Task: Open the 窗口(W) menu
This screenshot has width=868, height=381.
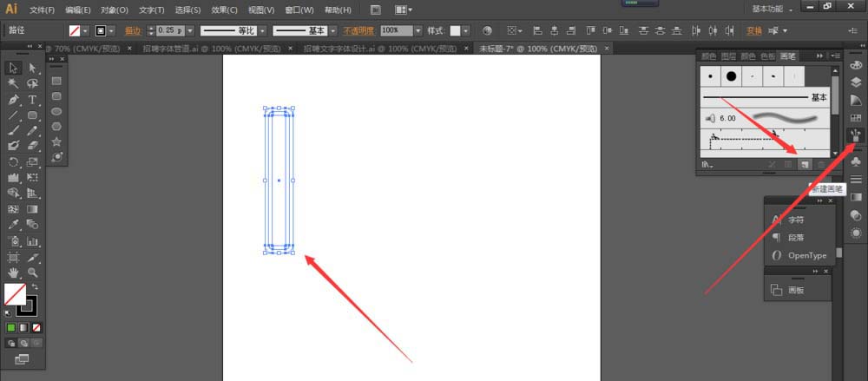Action: click(299, 10)
